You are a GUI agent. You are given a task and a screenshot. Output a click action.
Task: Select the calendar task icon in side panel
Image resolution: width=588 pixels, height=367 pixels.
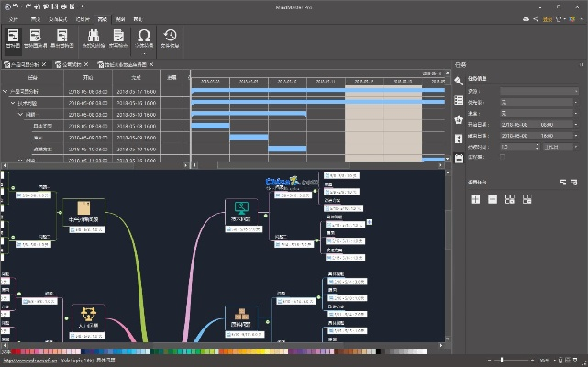460,158
